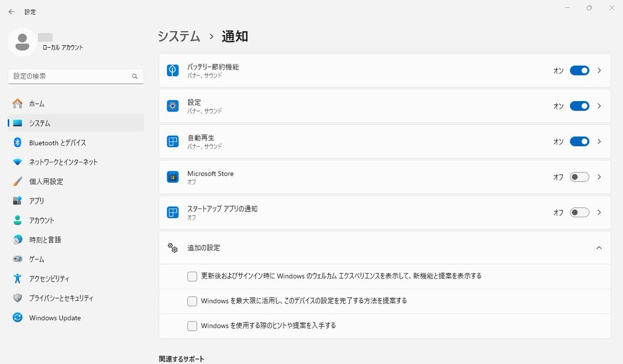Click the 関連するサポート heading
The image size is (623, 364).
point(182,359)
